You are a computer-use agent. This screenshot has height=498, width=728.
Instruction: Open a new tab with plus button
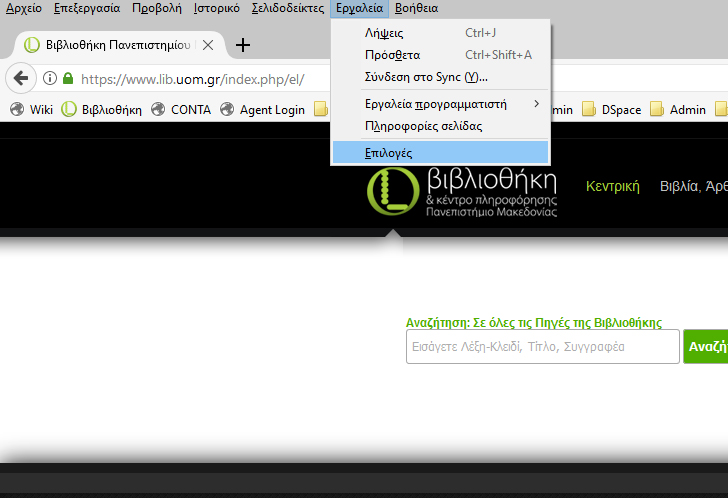click(x=242, y=45)
